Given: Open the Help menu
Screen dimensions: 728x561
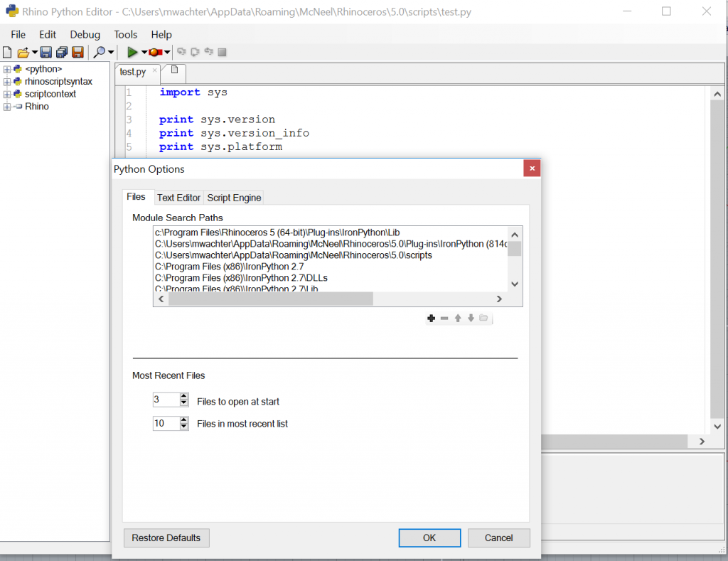Looking at the screenshot, I should (x=161, y=35).
